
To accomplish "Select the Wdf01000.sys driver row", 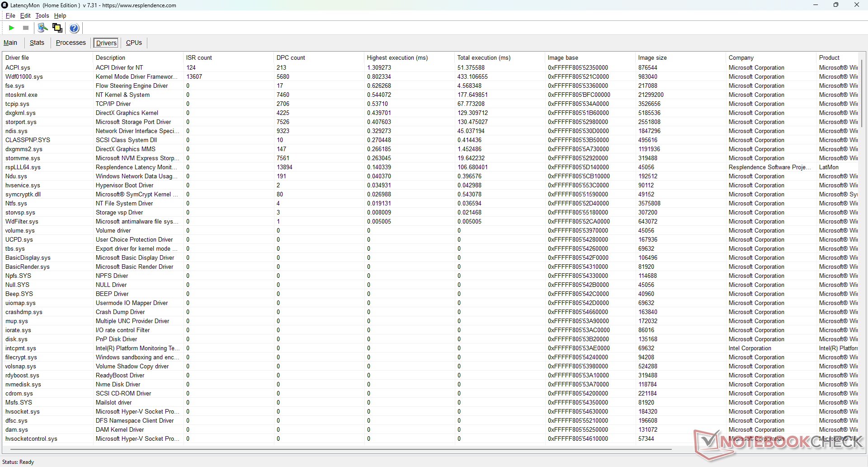I will 24,76.
